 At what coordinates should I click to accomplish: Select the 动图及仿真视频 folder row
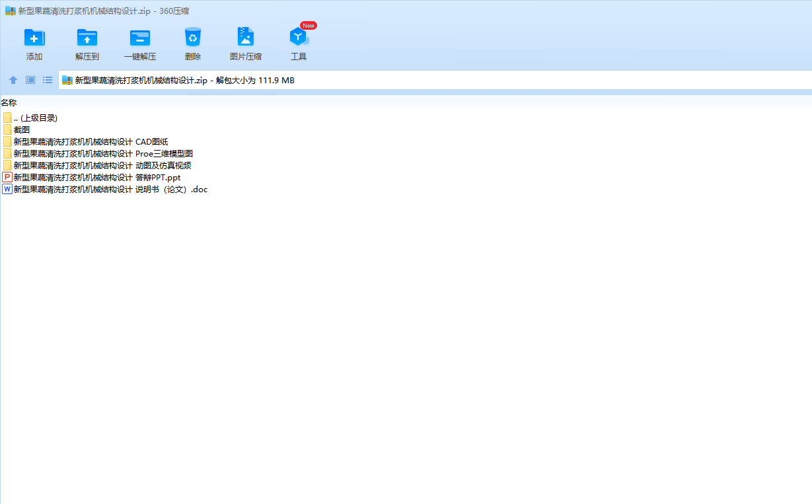coord(97,165)
